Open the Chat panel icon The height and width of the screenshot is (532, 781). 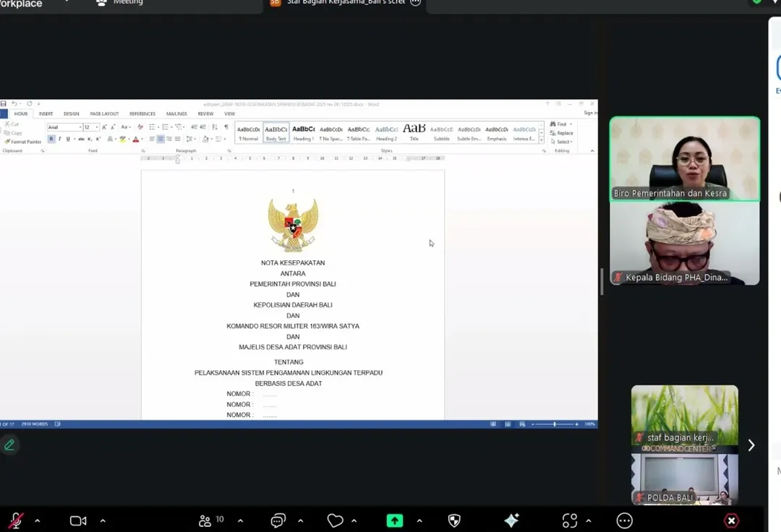[x=278, y=520]
